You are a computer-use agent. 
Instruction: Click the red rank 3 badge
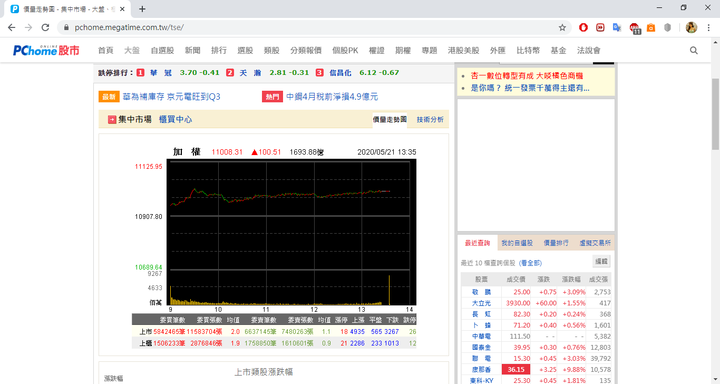(320, 73)
